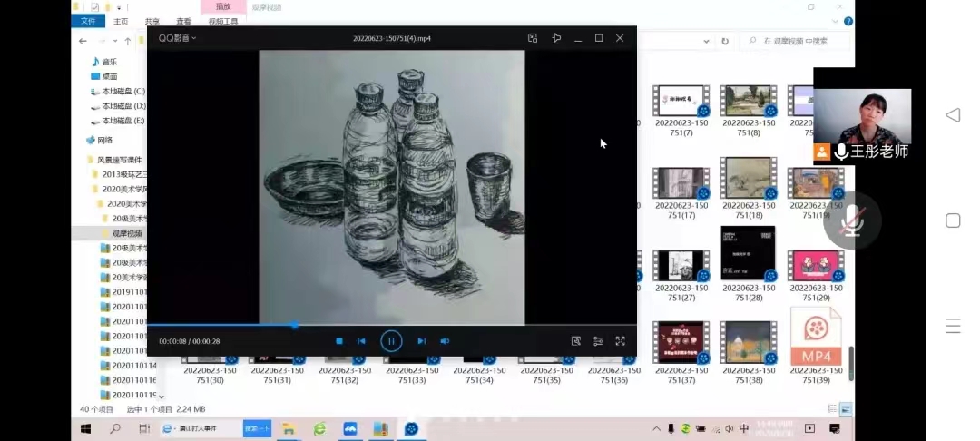Image resolution: width=980 pixels, height=441 pixels.
Task: Click the 搜索一下 taskbar button
Action: pos(257,428)
